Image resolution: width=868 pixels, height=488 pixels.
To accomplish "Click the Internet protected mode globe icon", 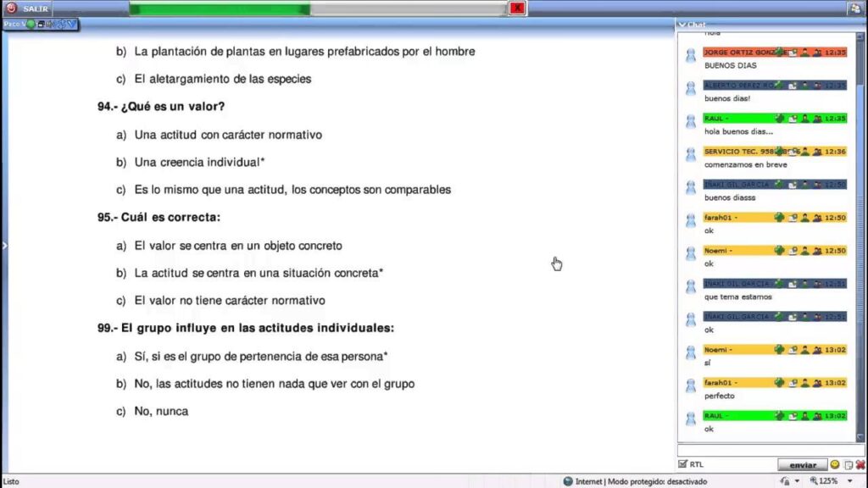I will [x=568, y=481].
